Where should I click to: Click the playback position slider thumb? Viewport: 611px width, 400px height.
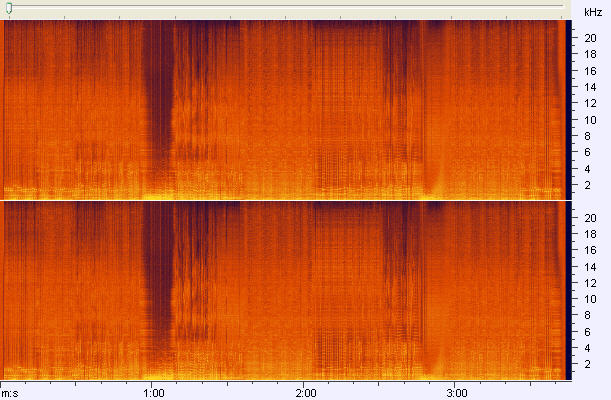9,9
